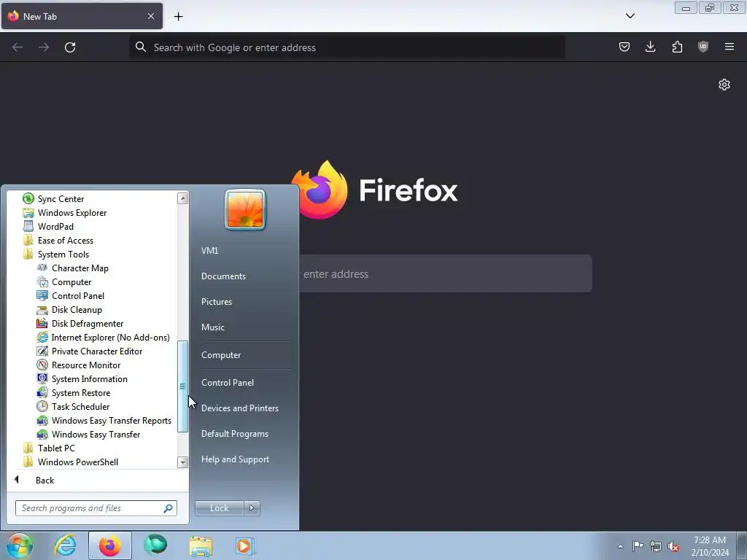
Task: Open the Firefox downloads panel
Action: coord(650,47)
